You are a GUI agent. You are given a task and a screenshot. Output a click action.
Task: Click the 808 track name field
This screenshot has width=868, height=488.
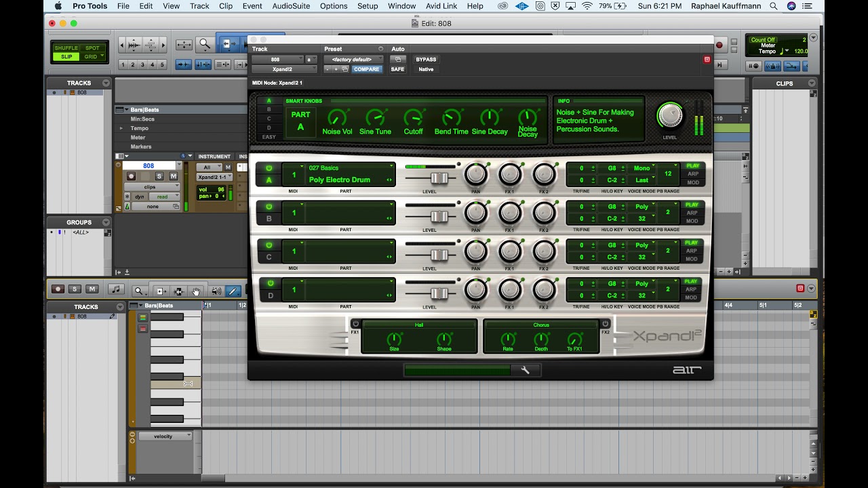pos(149,165)
